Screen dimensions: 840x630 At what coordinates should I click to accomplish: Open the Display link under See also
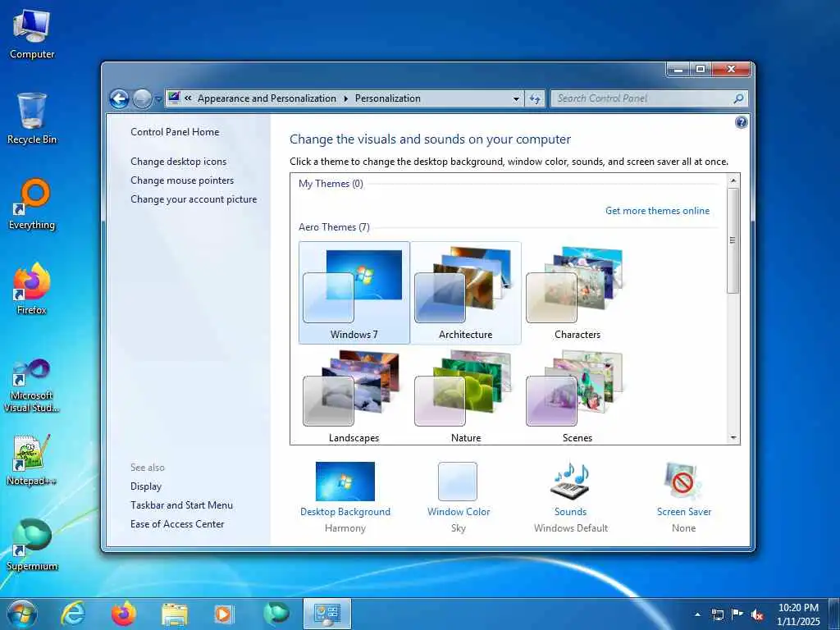146,486
